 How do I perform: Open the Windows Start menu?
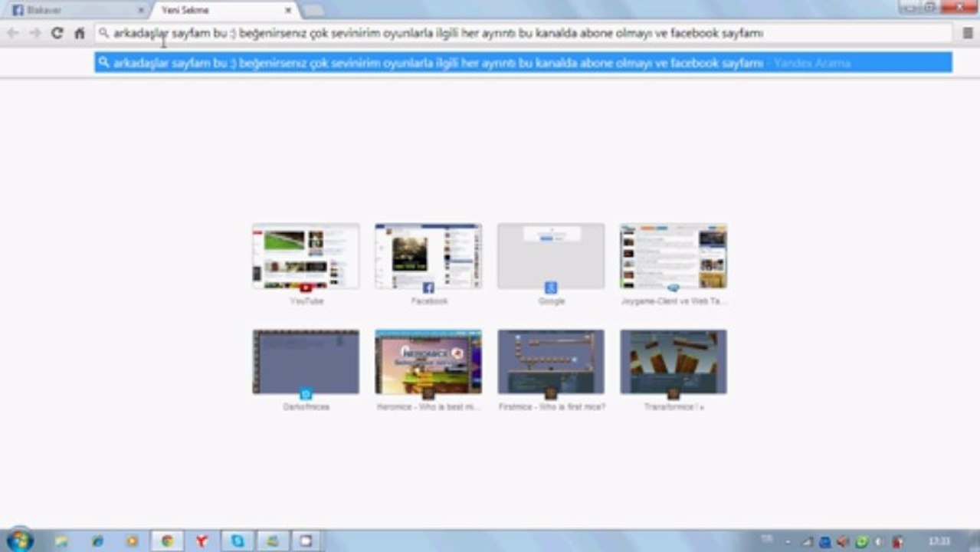tap(18, 540)
